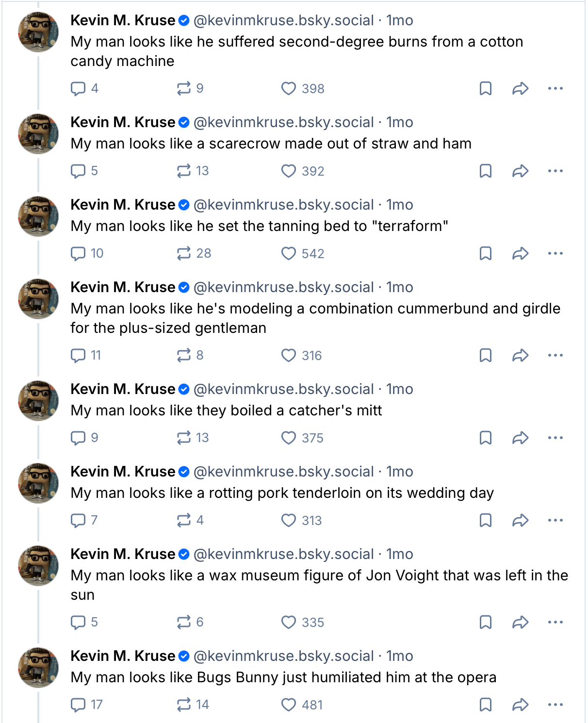Reply to the cotton candy machine post
Viewport: 588px width, 723px height.
click(78, 88)
